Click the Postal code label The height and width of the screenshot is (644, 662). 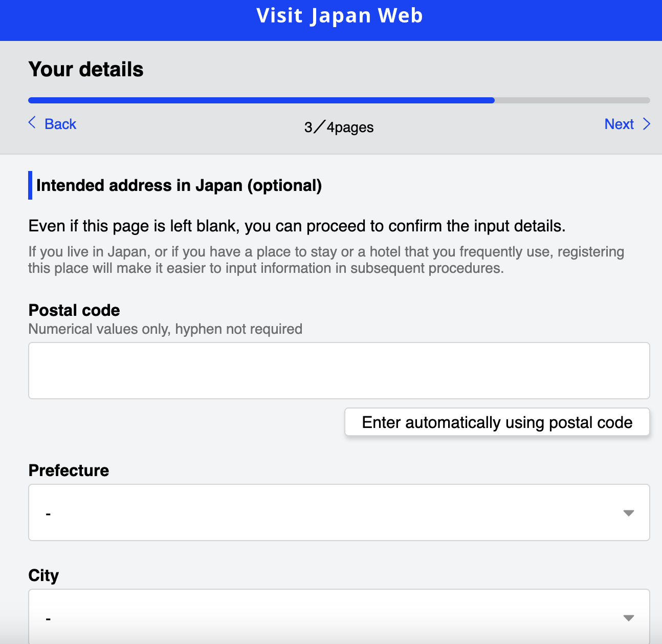click(74, 310)
